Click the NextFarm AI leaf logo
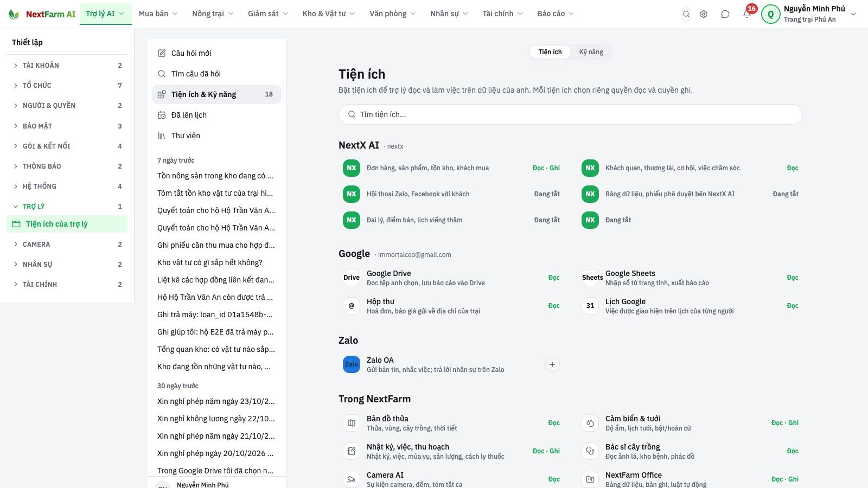The image size is (868, 488). [14, 14]
